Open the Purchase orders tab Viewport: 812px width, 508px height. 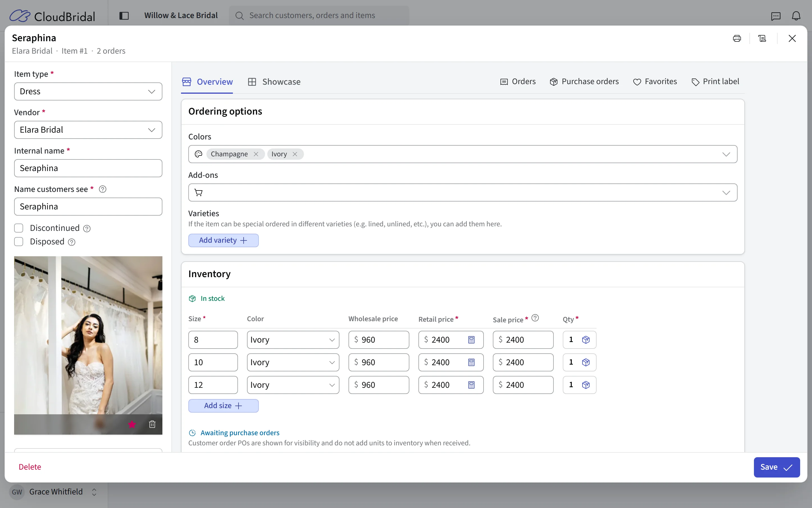pos(584,82)
